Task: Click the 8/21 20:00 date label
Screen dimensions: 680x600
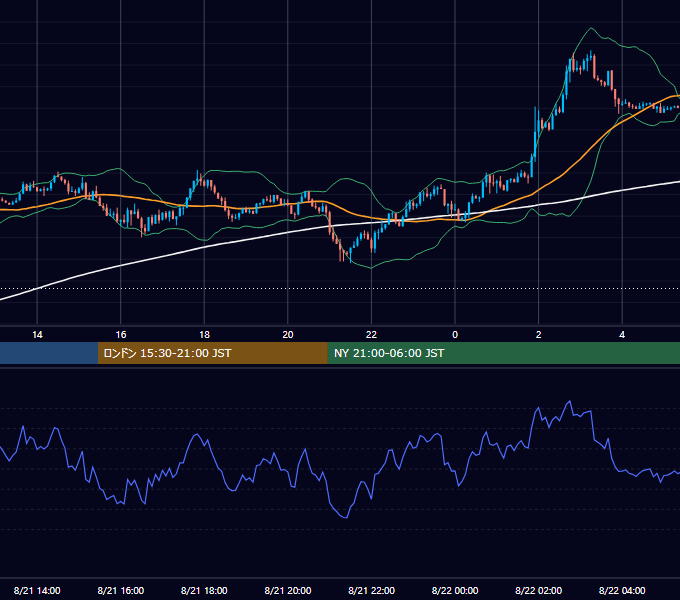Action: [288, 590]
